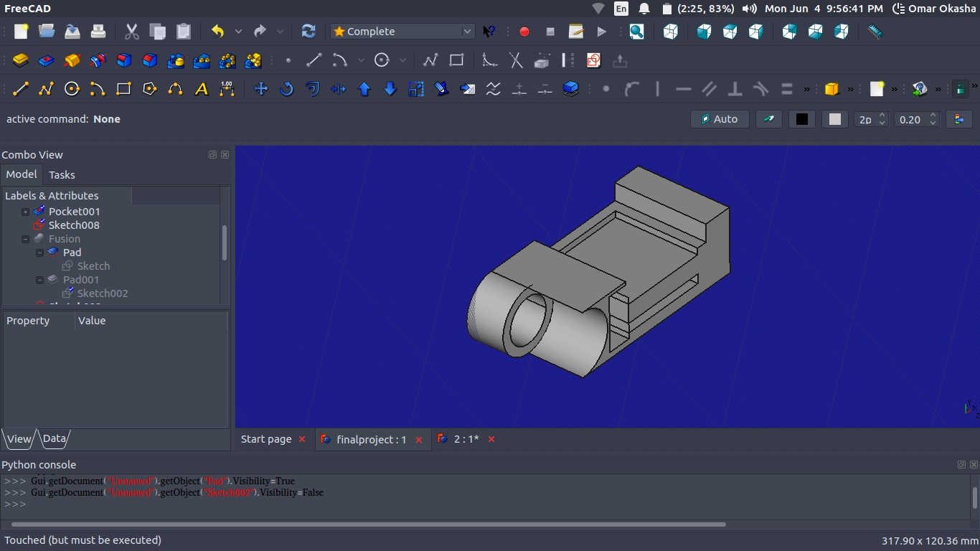Select Sketch008 in the model tree
This screenshot has height=551, width=980.
coord(74,225)
